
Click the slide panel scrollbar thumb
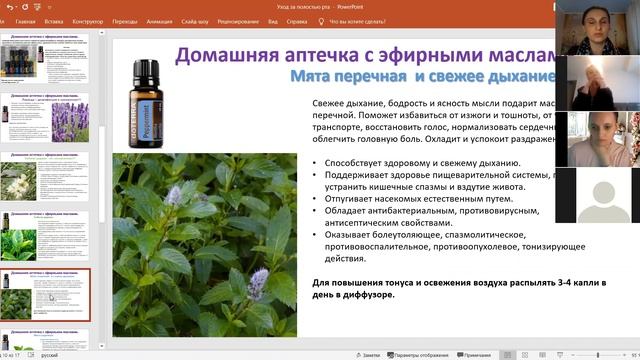click(x=102, y=174)
